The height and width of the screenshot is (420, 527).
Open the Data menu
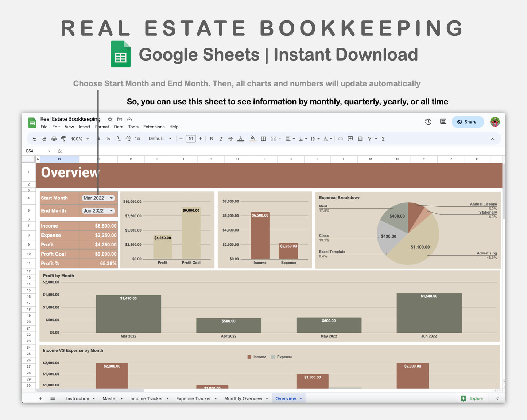pos(119,127)
